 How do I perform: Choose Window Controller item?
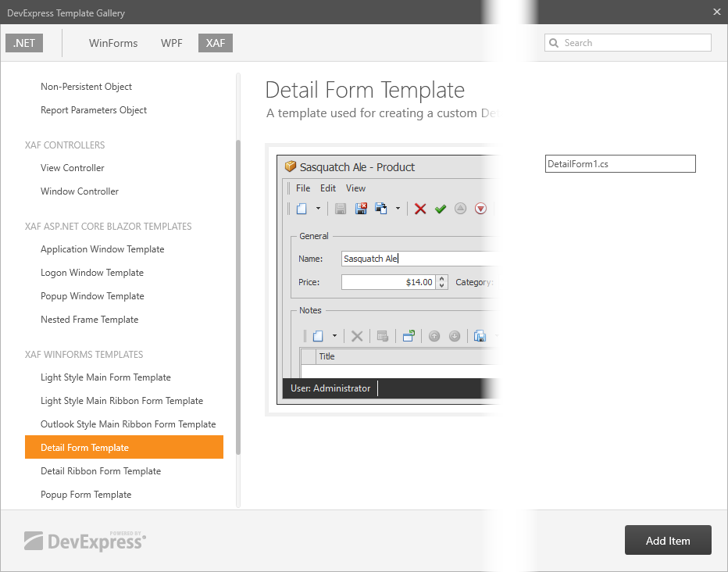click(x=80, y=191)
